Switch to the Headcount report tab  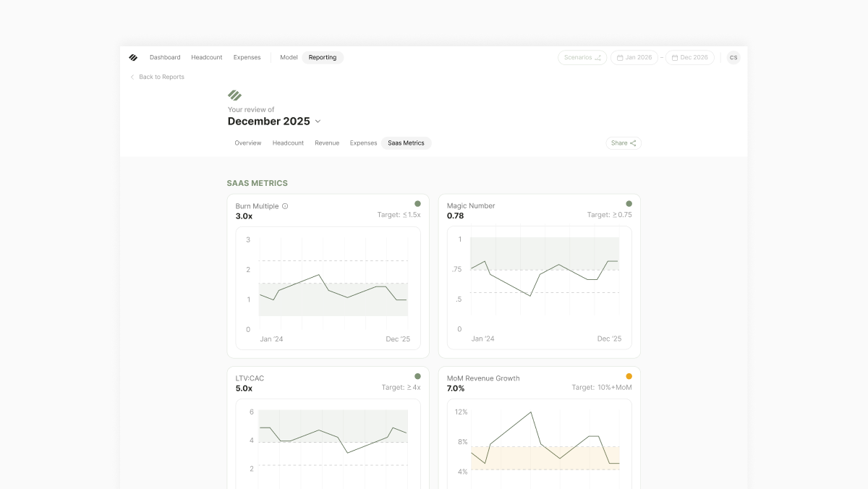point(288,143)
